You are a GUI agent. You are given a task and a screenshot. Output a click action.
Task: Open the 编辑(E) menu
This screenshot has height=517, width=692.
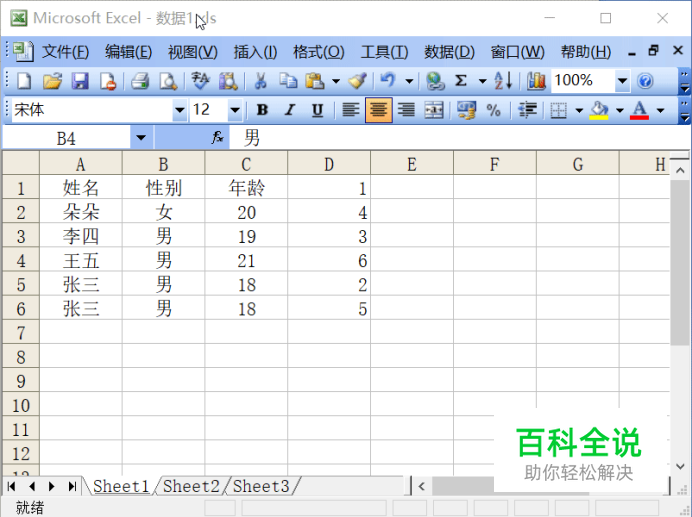coord(128,52)
